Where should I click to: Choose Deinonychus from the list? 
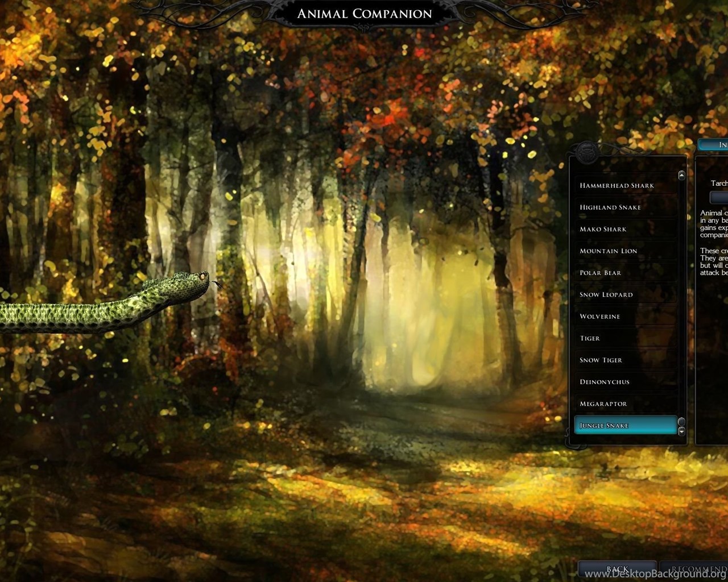coord(625,382)
